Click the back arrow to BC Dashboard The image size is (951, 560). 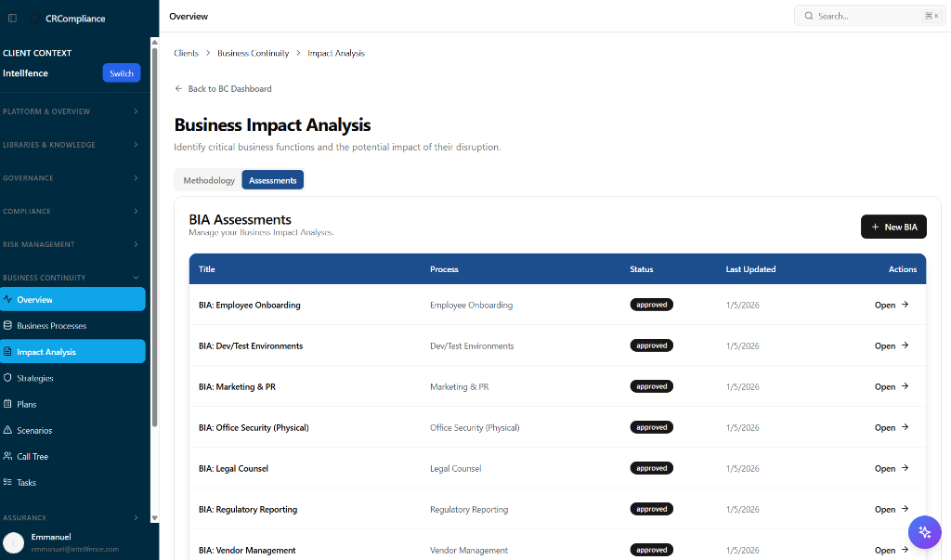click(x=179, y=89)
